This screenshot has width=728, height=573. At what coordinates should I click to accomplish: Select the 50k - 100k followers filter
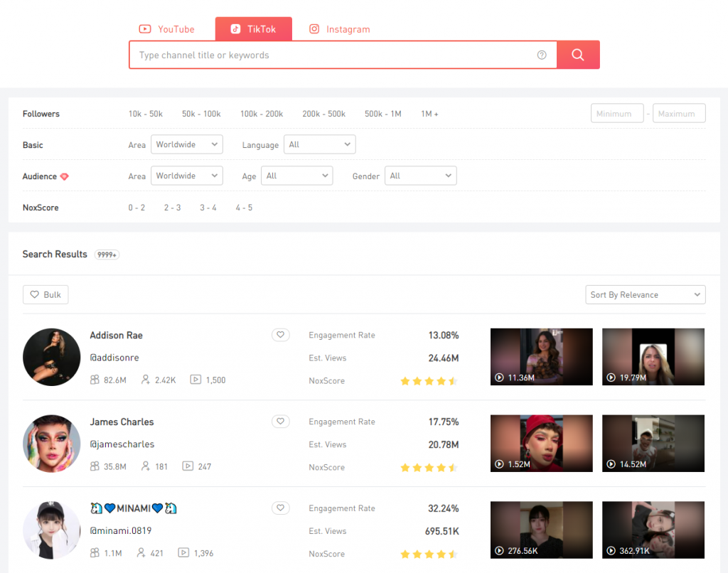(x=201, y=114)
